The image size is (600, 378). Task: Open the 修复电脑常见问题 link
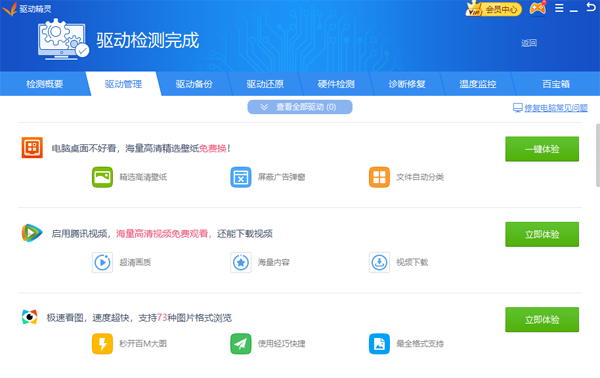coord(556,108)
